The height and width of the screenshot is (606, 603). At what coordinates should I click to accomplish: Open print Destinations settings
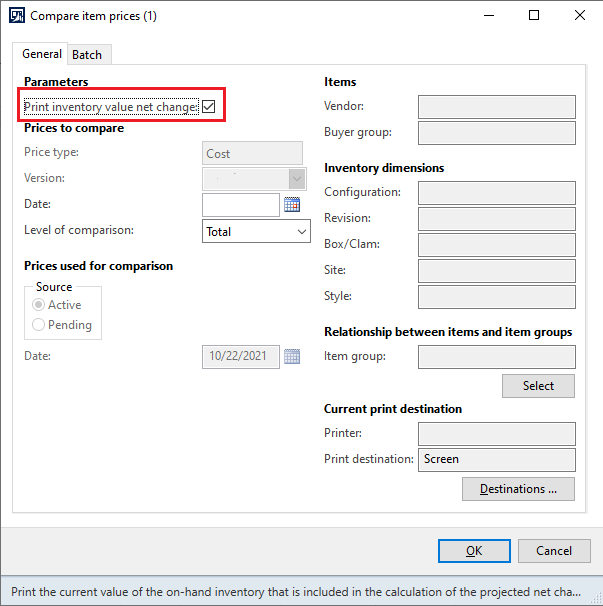point(518,489)
